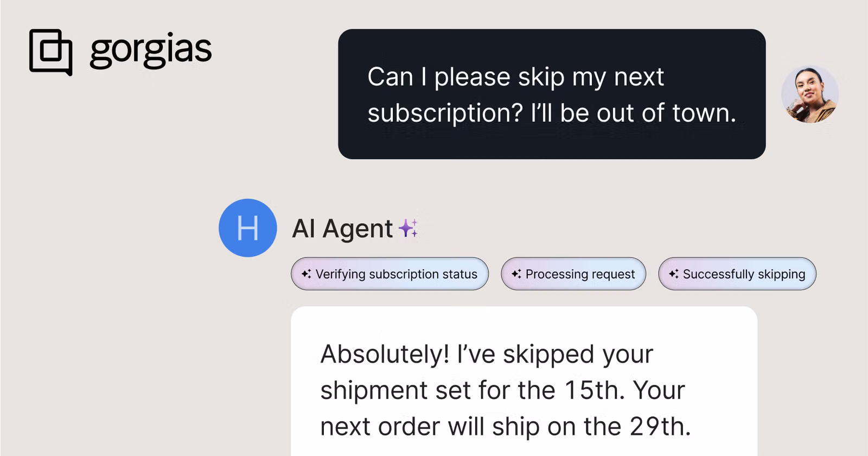Click sparkle icon in Processing request chip
Image resolution: width=868 pixels, height=456 pixels.
[x=516, y=274]
